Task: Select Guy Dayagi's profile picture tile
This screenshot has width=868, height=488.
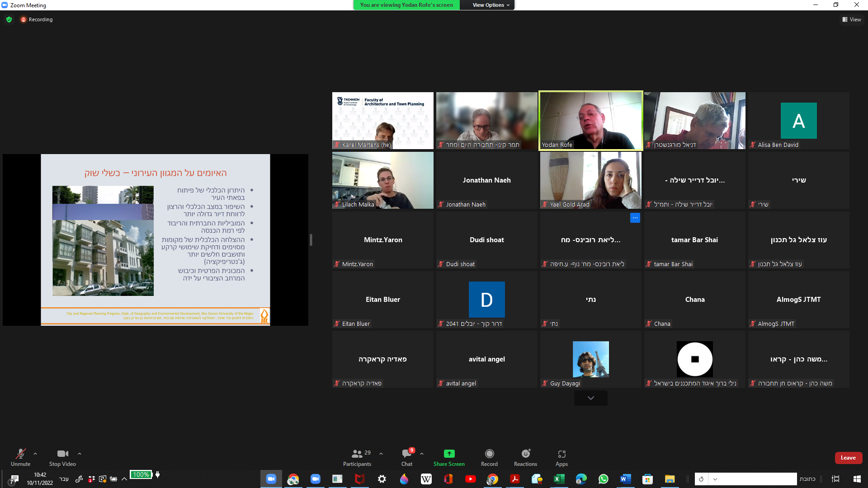Action: (591, 359)
